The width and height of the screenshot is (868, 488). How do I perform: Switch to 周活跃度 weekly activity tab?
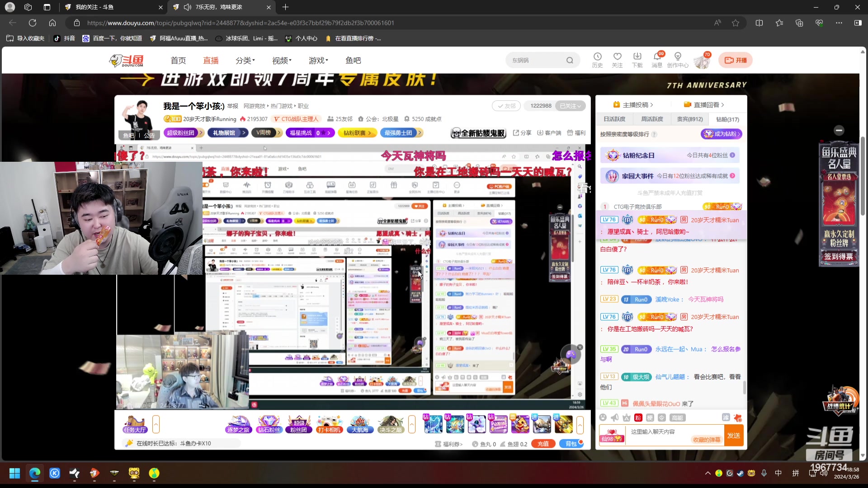click(x=652, y=119)
